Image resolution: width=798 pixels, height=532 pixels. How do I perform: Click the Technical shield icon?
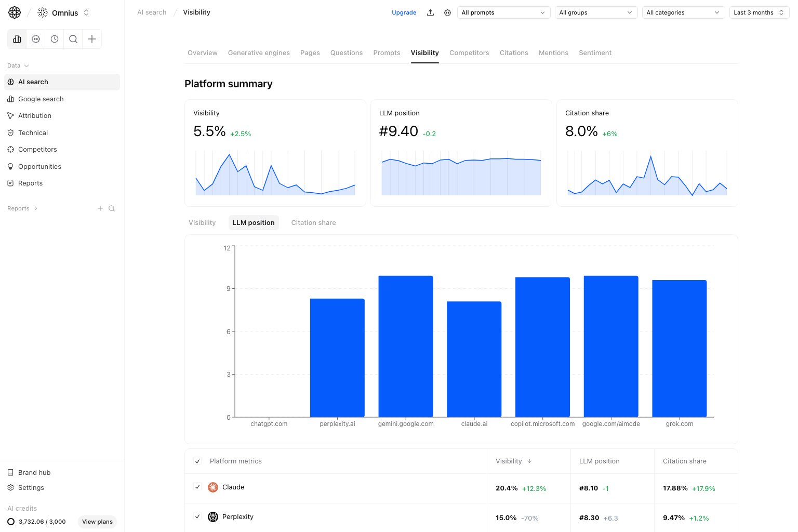coord(10,133)
